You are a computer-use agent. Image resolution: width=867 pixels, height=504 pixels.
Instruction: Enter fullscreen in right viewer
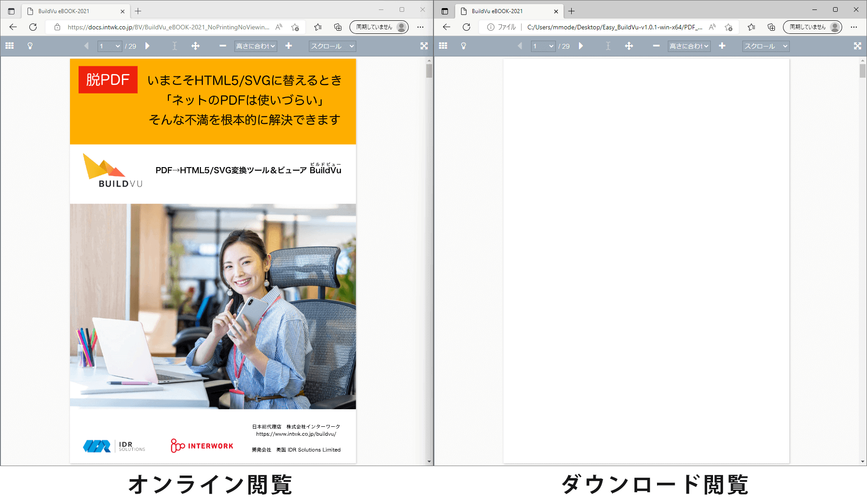coord(858,46)
